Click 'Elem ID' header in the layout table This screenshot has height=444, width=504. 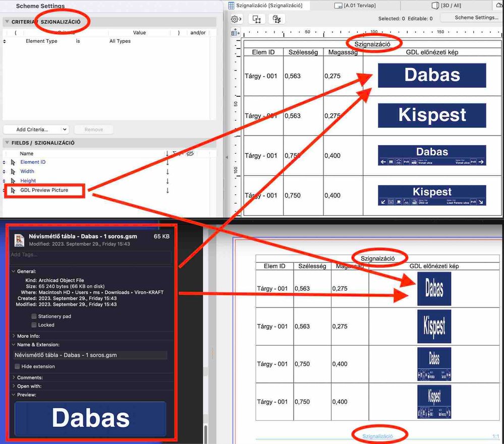[274, 266]
